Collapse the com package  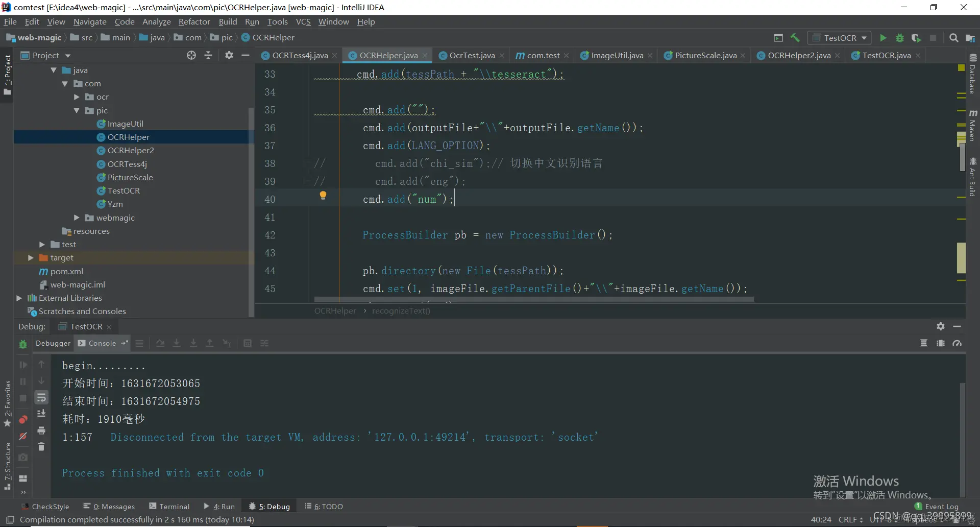tap(65, 84)
